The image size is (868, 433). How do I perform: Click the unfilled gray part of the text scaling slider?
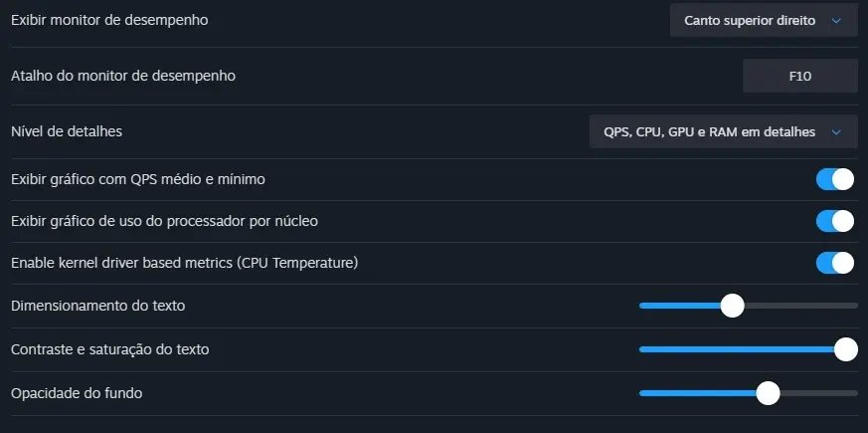tap(800, 306)
